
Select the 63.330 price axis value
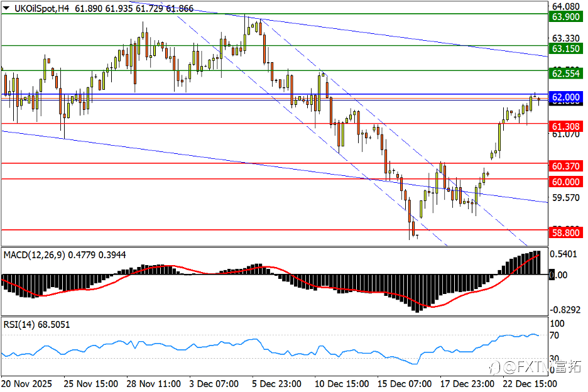(566, 38)
